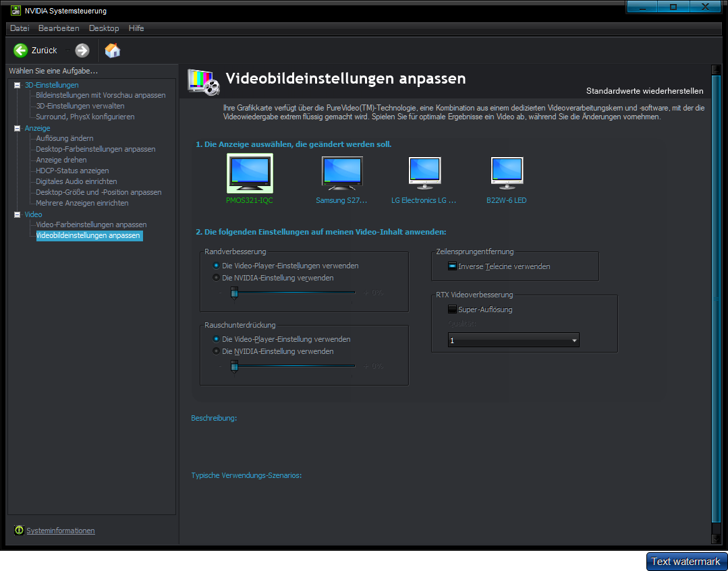The height and width of the screenshot is (571, 728).
Task: Select the B22W-6 LED monitor icon
Action: 507,173
